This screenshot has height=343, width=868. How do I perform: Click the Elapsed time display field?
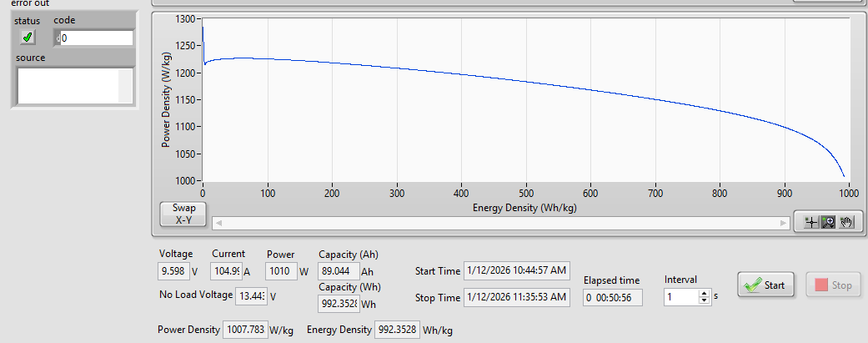pos(611,297)
